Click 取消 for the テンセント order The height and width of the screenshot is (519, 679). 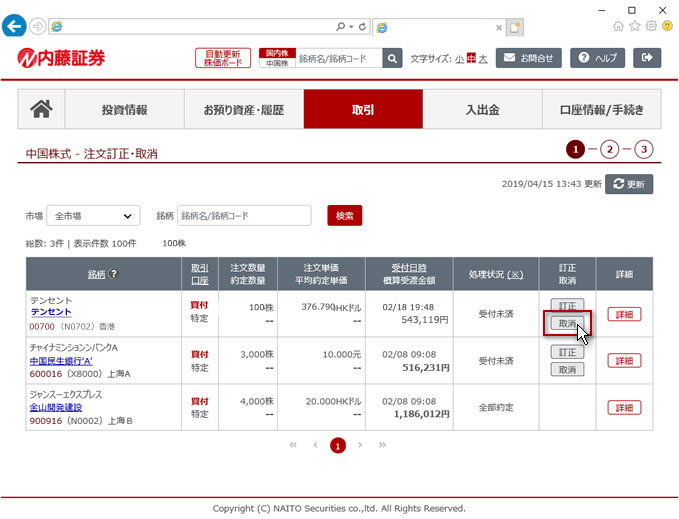pos(567,323)
